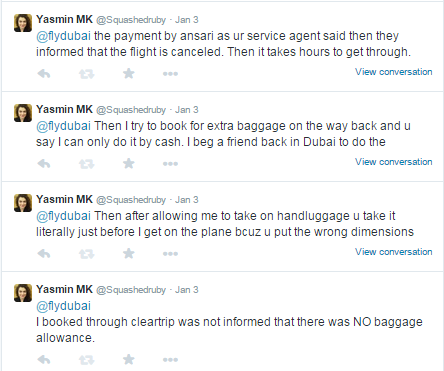The height and width of the screenshot is (371, 444).
Task: Open Yasmin MK's avatar on the first tweet
Action: pos(23,23)
